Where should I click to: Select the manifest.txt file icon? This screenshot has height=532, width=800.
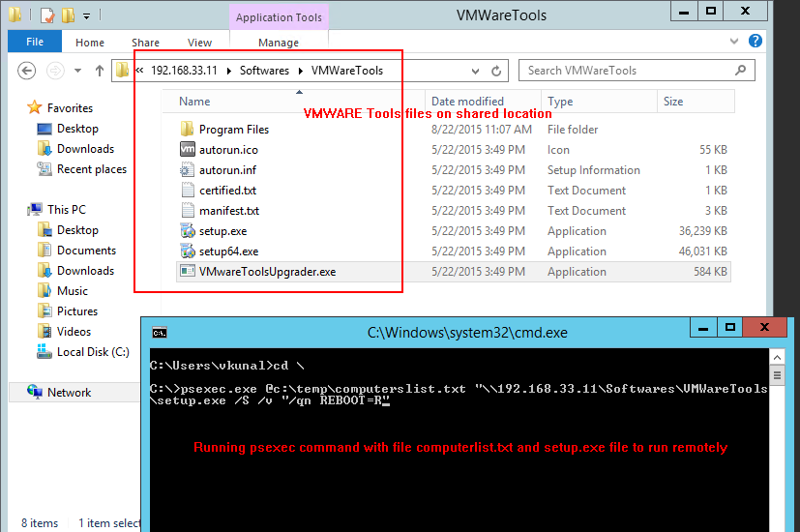(188, 210)
